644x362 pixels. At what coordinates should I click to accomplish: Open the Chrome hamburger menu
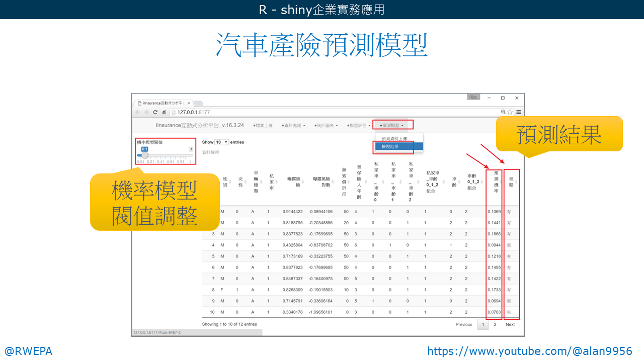(519, 112)
